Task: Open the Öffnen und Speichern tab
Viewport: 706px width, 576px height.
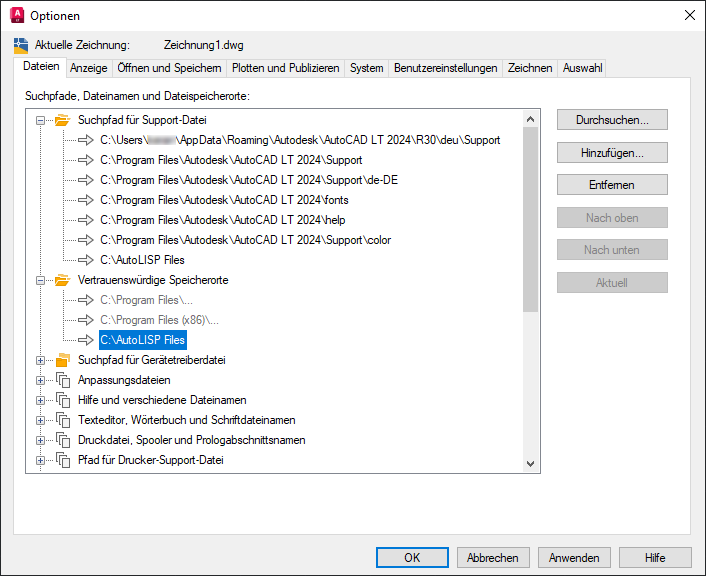Action: pos(169,68)
